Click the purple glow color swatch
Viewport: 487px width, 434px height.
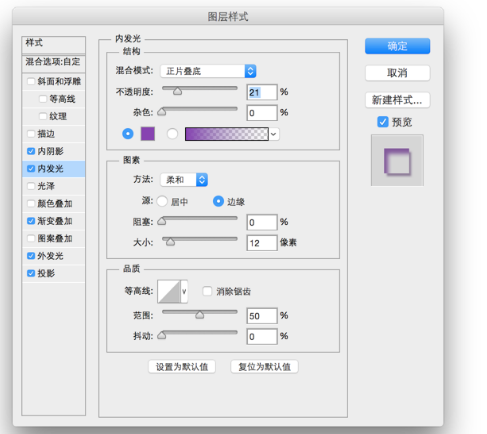click(148, 134)
